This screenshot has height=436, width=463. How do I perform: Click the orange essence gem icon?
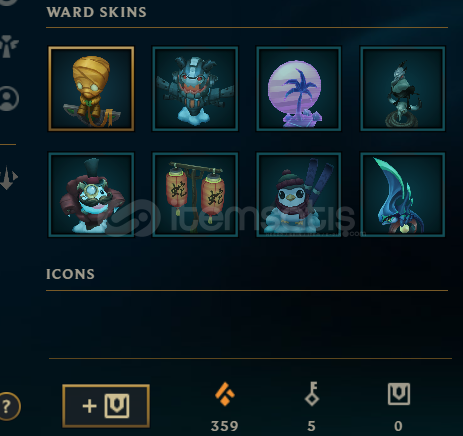click(225, 394)
